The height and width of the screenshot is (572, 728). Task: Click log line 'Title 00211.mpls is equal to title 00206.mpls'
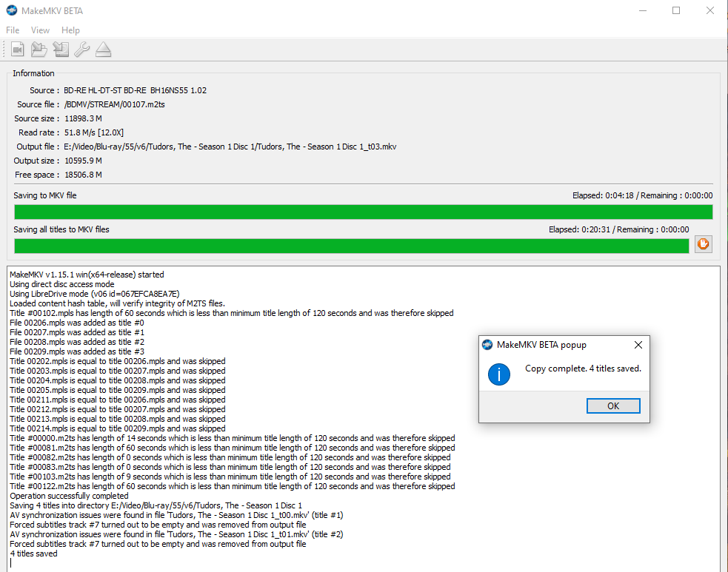click(x=118, y=400)
